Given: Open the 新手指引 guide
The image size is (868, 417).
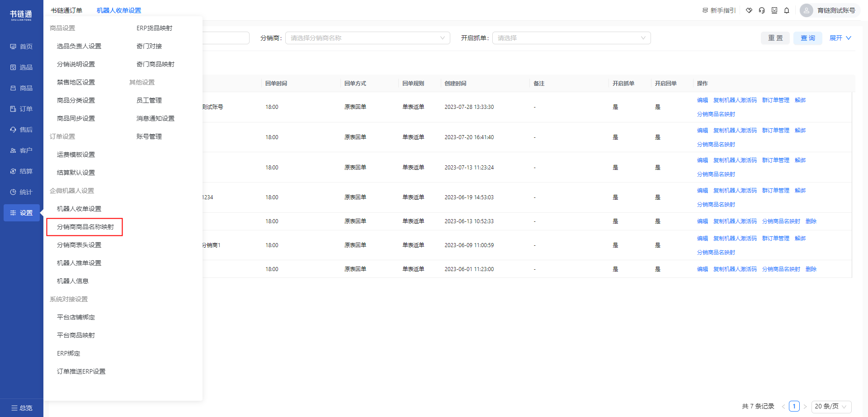Looking at the screenshot, I should (719, 10).
